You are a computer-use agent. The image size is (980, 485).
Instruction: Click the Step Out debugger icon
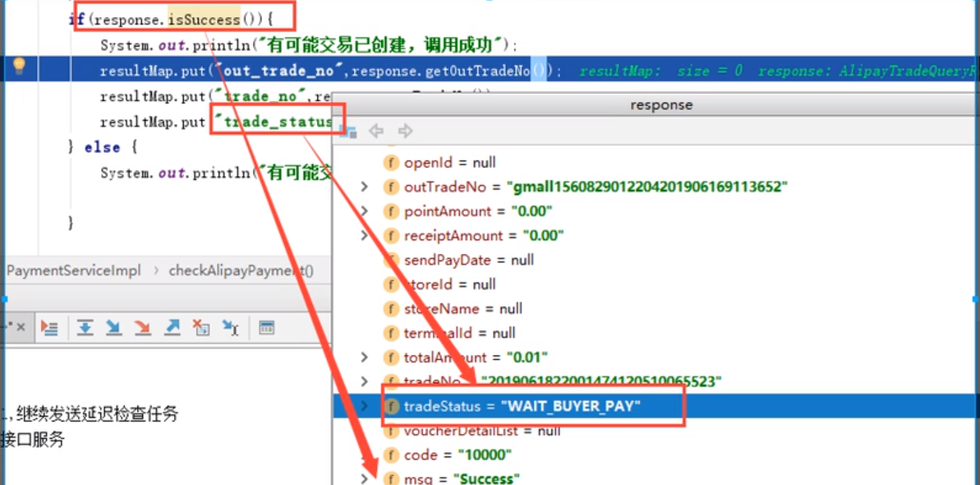pos(172,327)
